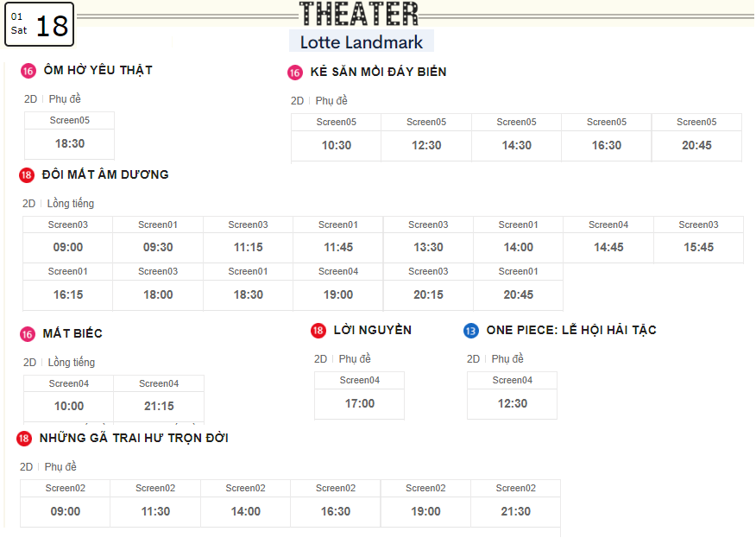The image size is (756, 544).
Task: Click the 16 rating badge beside KẺ SĂN MỒI ĐÁY BIỂN
Action: point(294,73)
